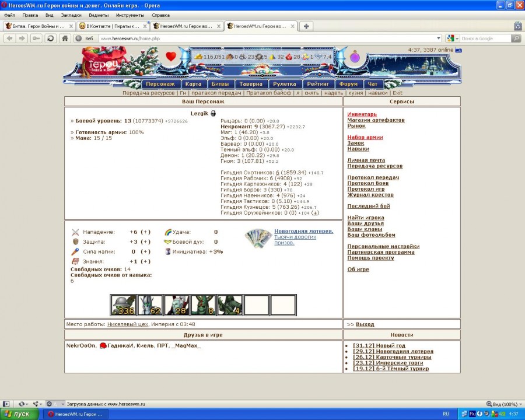Go to the browser Home page button

click(x=65, y=38)
